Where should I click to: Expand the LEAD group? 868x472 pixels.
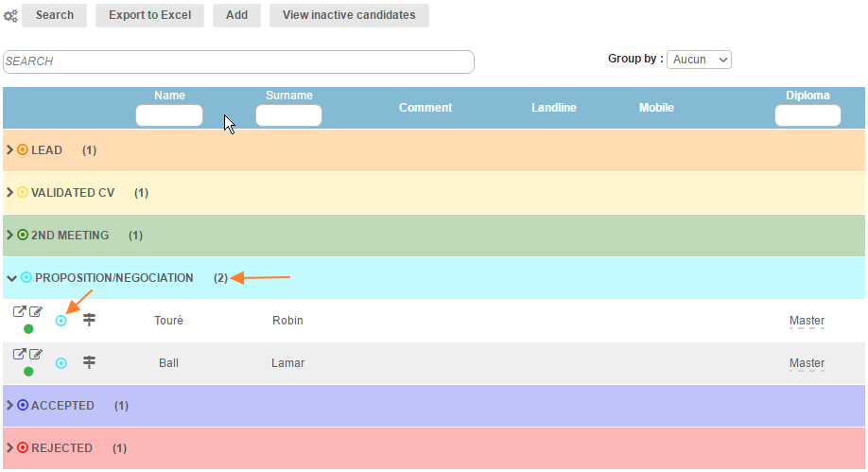pyautogui.click(x=10, y=150)
